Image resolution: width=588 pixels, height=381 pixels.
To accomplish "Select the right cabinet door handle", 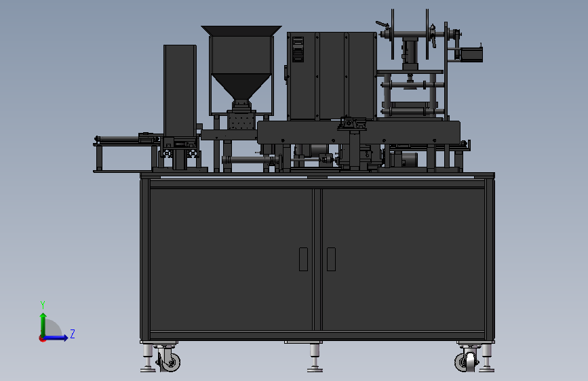I will [331, 259].
